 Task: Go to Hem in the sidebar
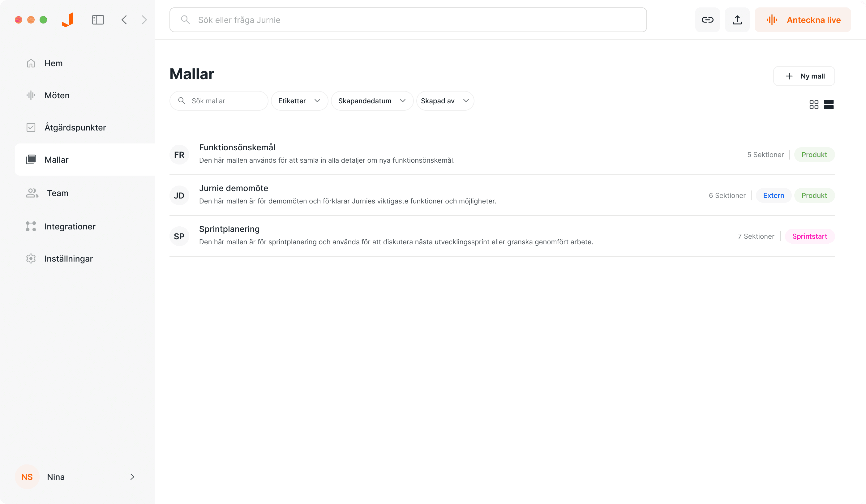pyautogui.click(x=53, y=63)
